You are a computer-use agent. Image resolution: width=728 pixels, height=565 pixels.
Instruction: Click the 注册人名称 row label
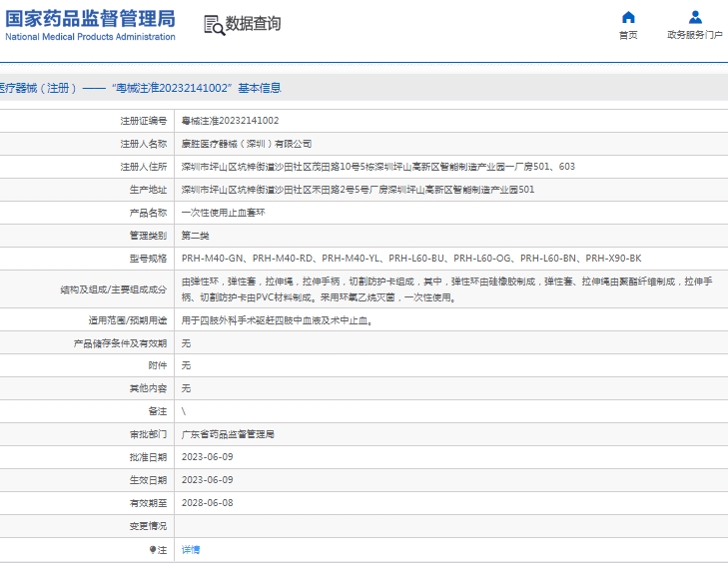click(x=144, y=144)
